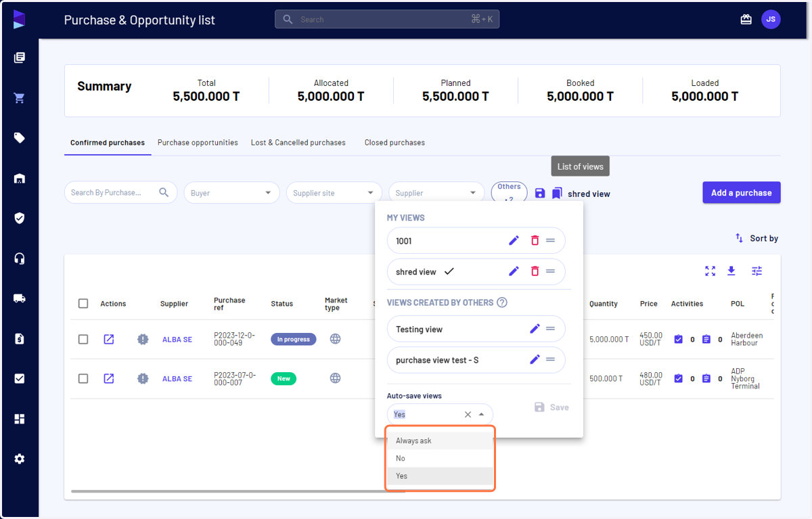Edit the purchase view test - S
This screenshot has height=519, width=812.
[535, 360]
